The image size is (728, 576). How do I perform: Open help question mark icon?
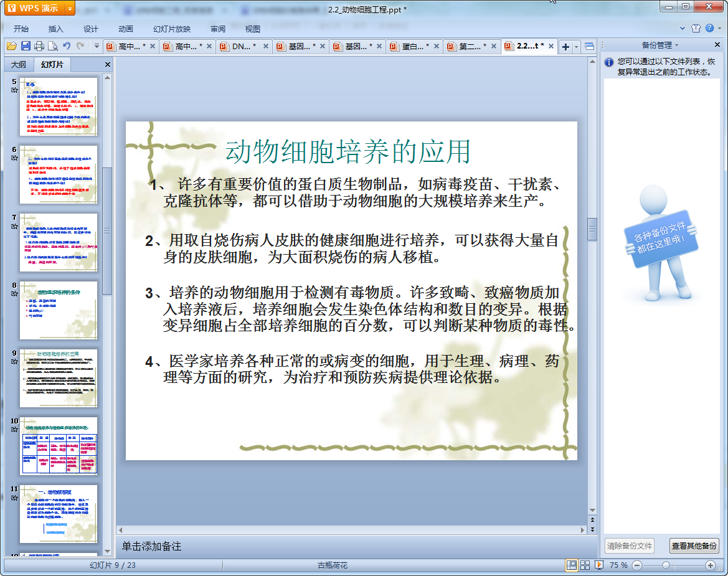(x=709, y=28)
